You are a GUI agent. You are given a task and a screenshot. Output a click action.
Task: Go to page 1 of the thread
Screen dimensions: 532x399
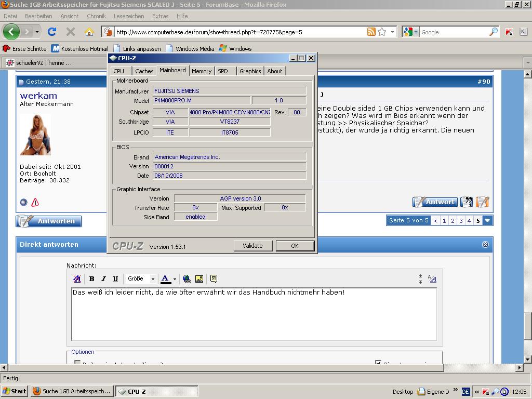pyautogui.click(x=444, y=220)
